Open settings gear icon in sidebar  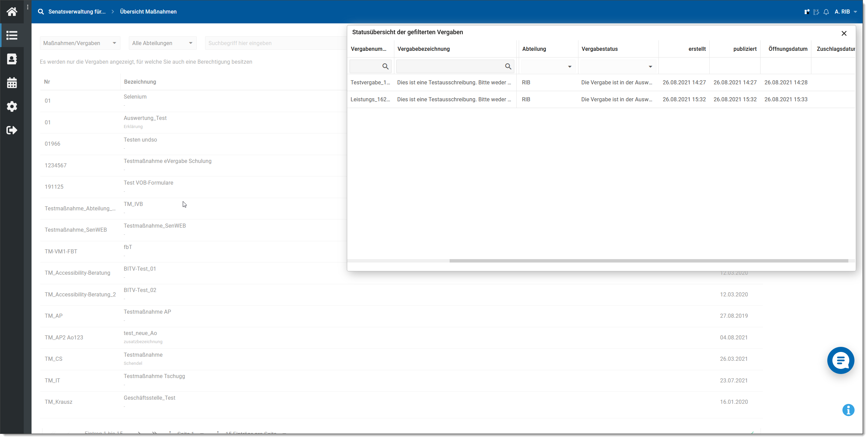(x=12, y=106)
